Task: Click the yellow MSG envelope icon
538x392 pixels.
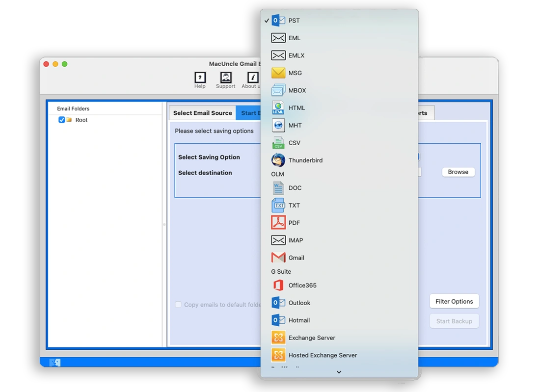Action: point(278,73)
